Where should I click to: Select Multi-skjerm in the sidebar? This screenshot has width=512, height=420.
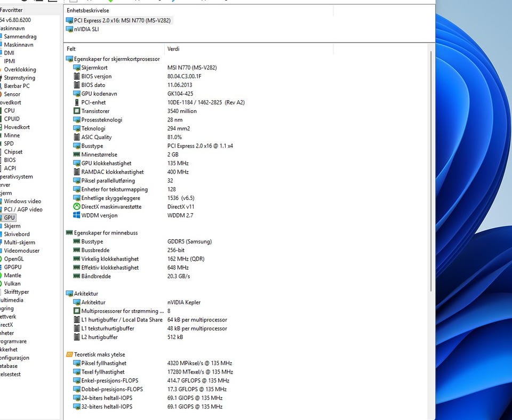click(19, 243)
